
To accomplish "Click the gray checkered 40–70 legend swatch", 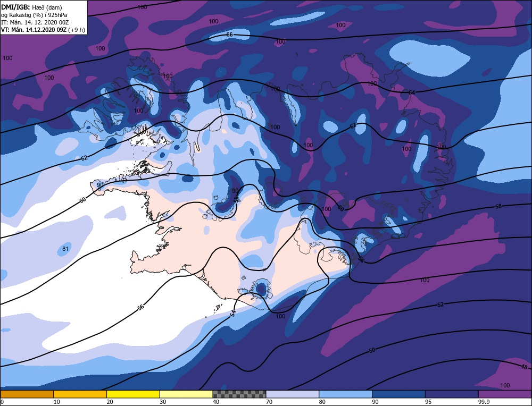I will click(239, 394).
